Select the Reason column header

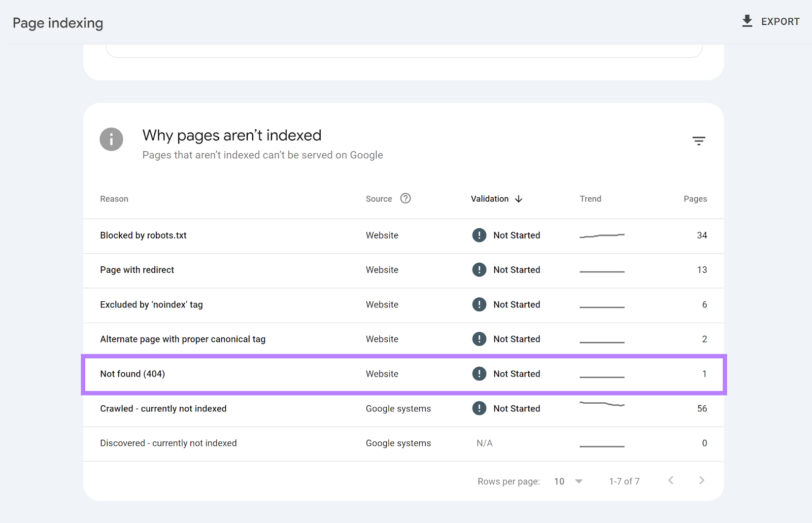coord(114,198)
